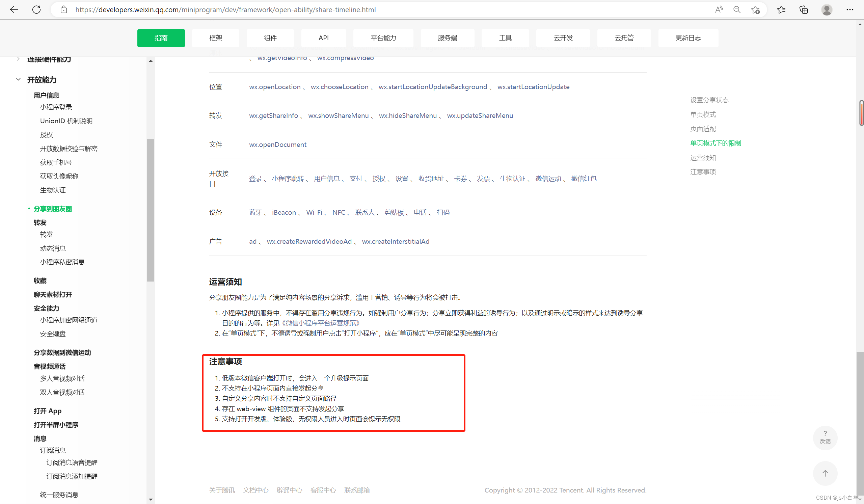Jump to 注意事项 via the right outline
Image resolution: width=864 pixels, height=504 pixels.
(x=703, y=172)
